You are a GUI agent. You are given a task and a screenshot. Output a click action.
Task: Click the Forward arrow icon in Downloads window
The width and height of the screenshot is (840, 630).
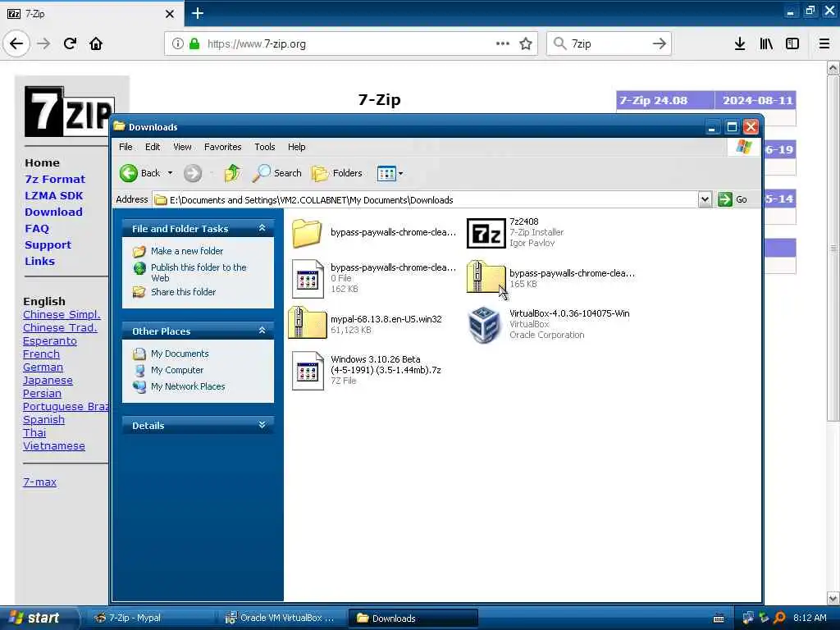193,173
